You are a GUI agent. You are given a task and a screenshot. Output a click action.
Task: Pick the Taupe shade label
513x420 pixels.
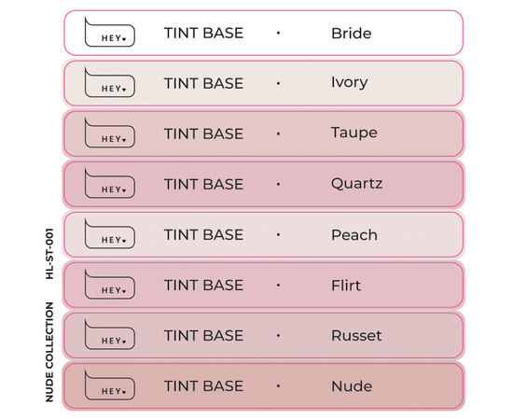tap(354, 133)
